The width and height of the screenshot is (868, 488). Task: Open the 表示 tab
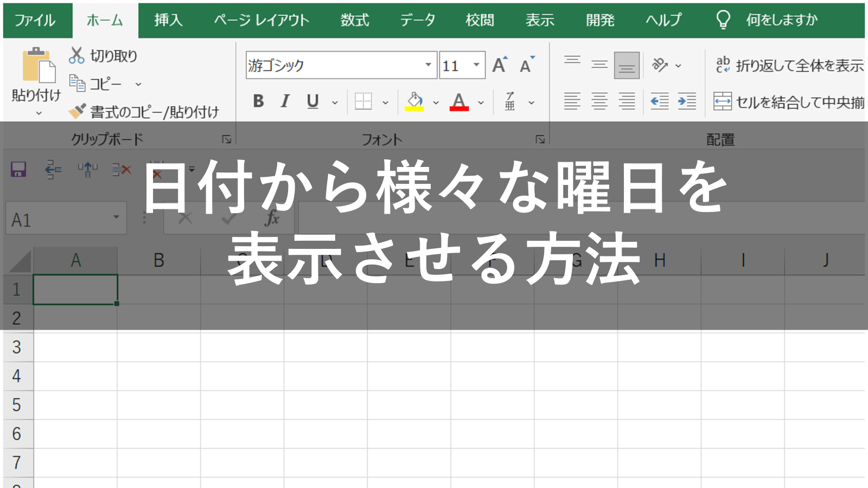point(540,21)
